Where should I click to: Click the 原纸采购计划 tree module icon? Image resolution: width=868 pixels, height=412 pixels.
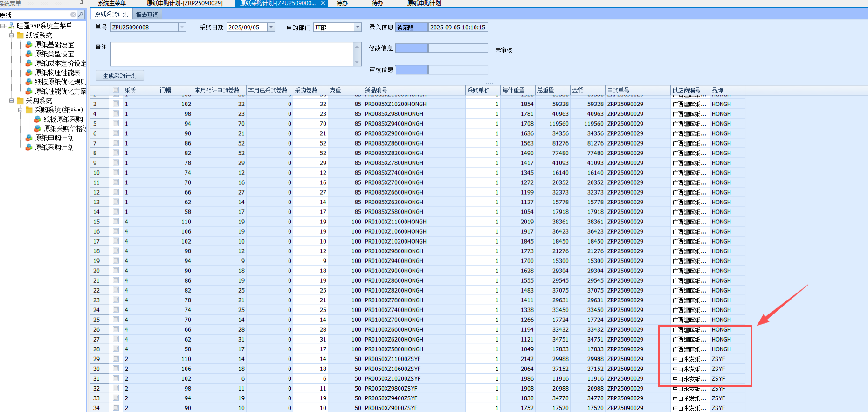[x=29, y=147]
